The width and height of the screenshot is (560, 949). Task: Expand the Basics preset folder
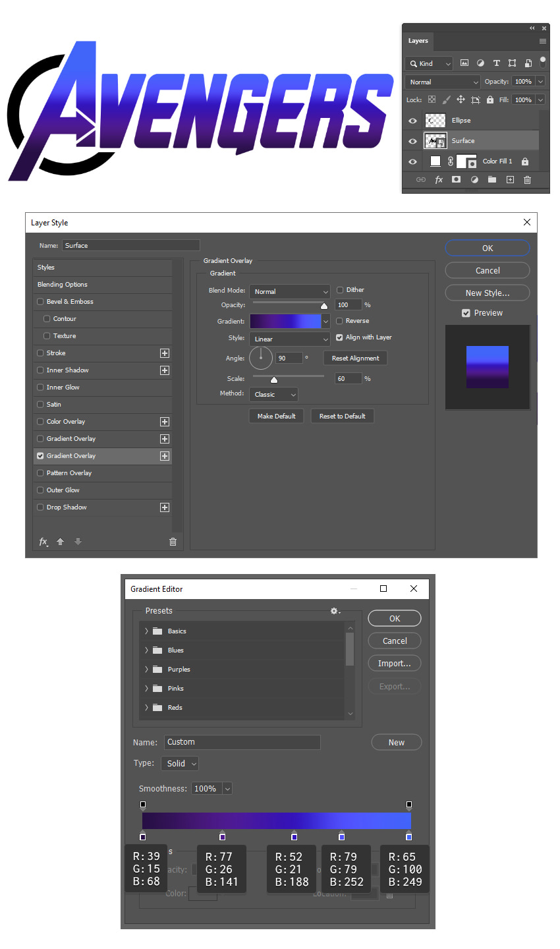click(146, 631)
